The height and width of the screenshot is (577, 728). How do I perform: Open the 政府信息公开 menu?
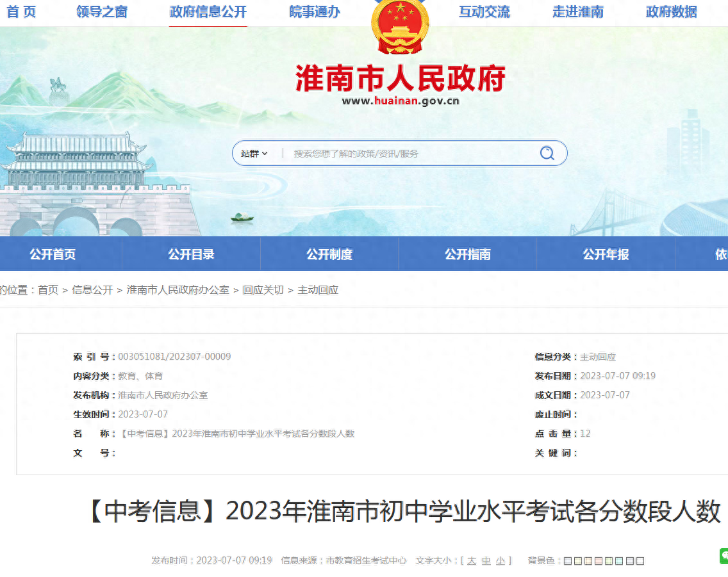coord(208,12)
